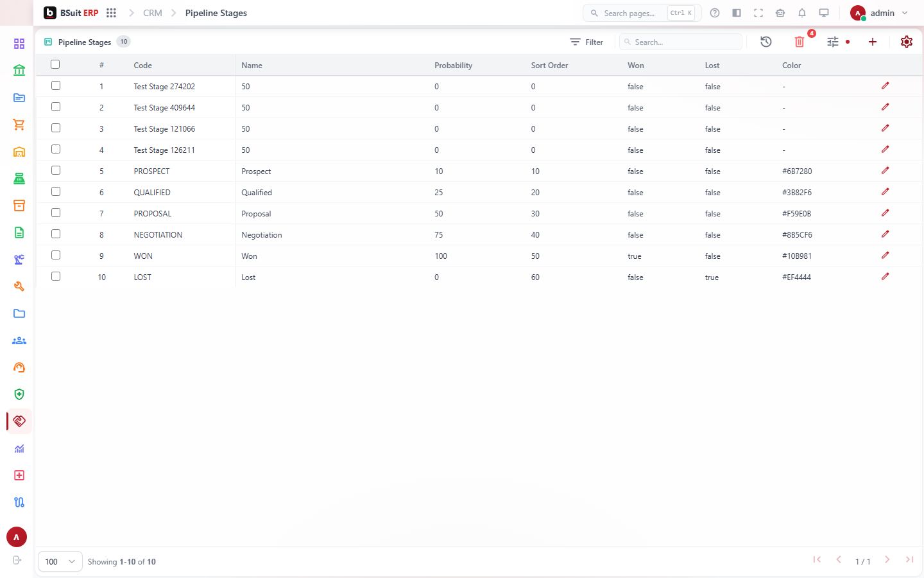
Task: Open the red gear settings icon
Action: tap(907, 42)
